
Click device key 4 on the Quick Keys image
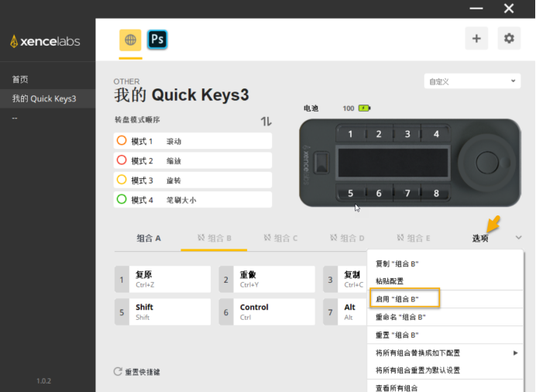(436, 134)
